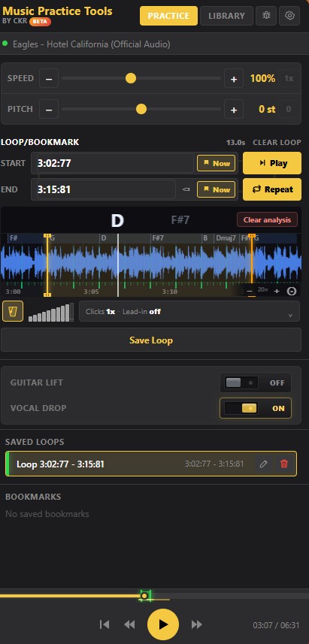Zoom in the waveform with plus icon
Screen dimensions: 309x644
coord(277,291)
